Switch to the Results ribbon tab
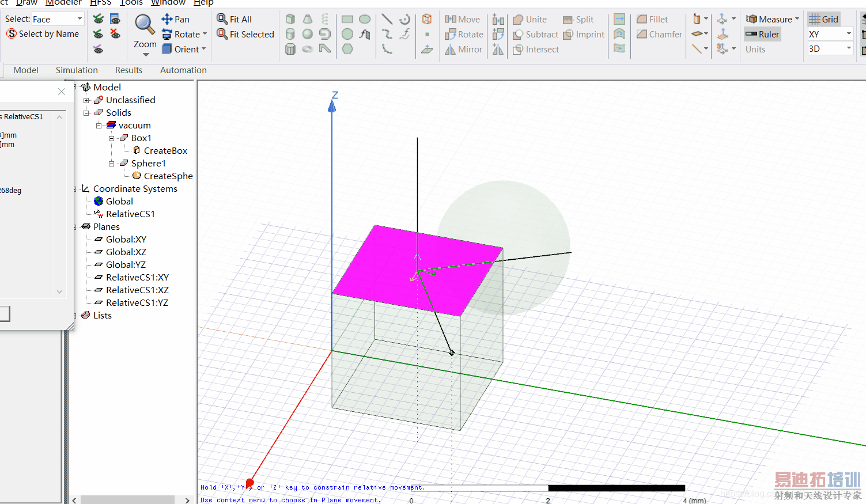The image size is (866, 504). coord(128,70)
